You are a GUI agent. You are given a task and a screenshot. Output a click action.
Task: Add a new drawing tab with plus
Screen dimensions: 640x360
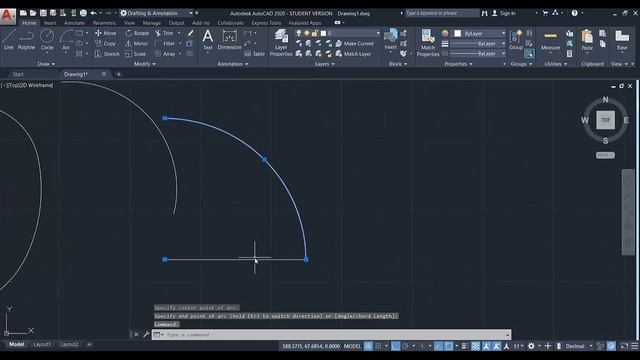(118, 74)
